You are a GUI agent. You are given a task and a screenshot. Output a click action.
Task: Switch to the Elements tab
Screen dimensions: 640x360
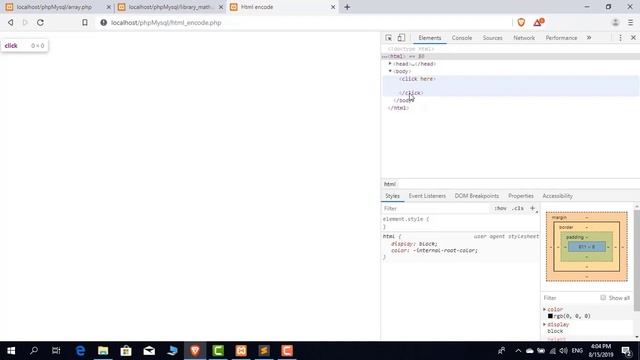pyautogui.click(x=429, y=38)
